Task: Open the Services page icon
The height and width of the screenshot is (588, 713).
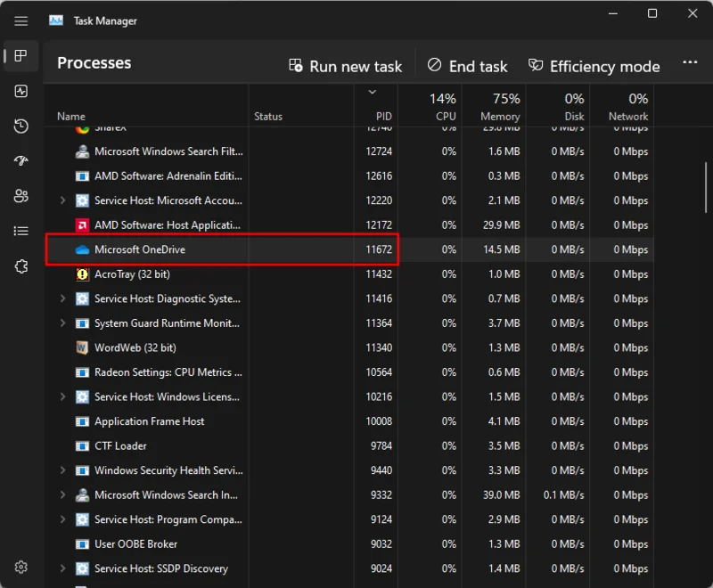Action: click(20, 266)
